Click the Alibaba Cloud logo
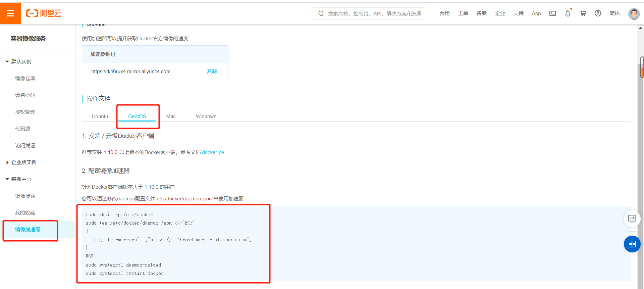This screenshot has width=644, height=289. pos(44,13)
